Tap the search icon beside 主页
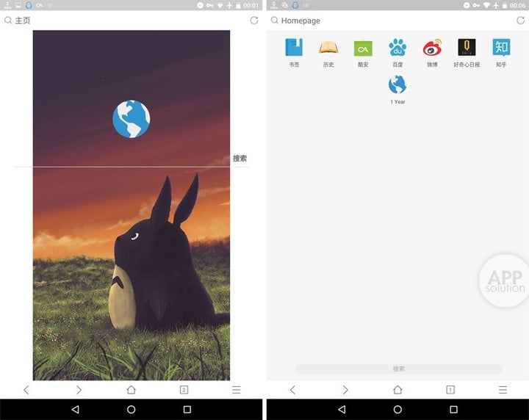 [8, 21]
